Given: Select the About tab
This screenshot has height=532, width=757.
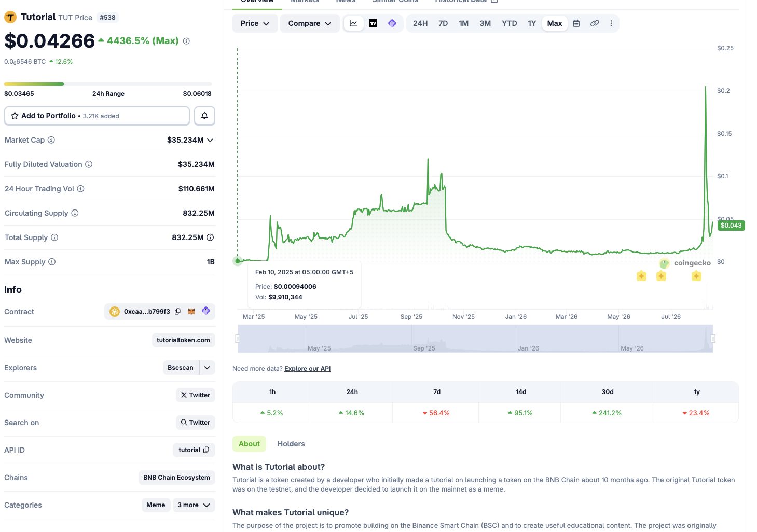Looking at the screenshot, I should pos(250,444).
